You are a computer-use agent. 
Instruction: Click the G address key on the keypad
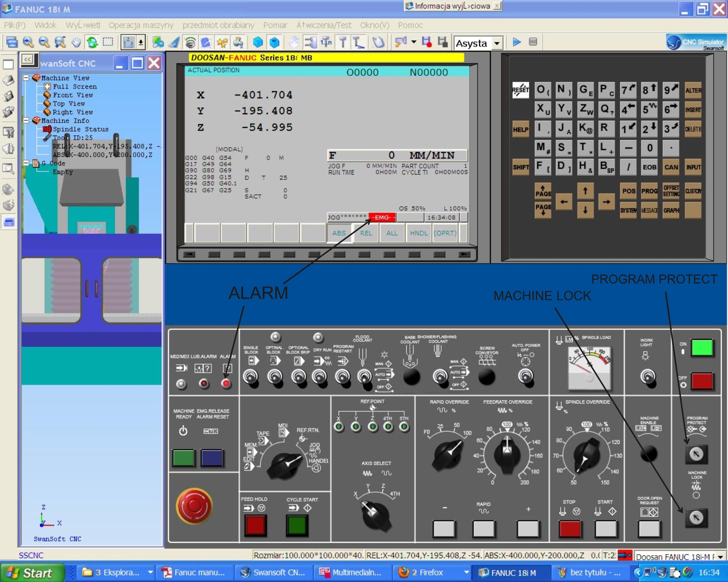585,90
